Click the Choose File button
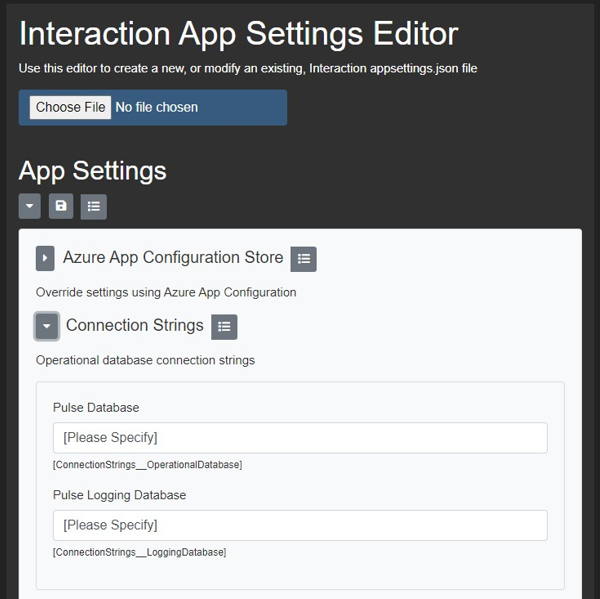 point(70,107)
